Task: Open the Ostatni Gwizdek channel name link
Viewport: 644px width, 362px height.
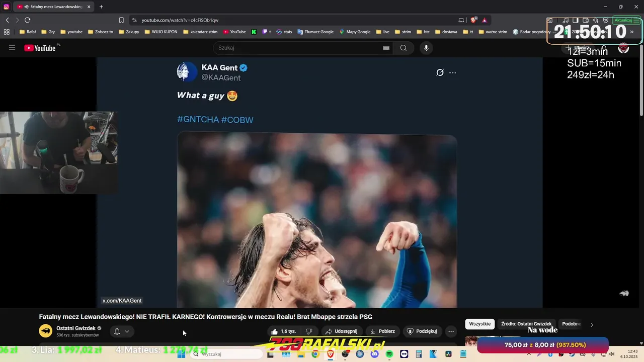Action: [x=75, y=328]
